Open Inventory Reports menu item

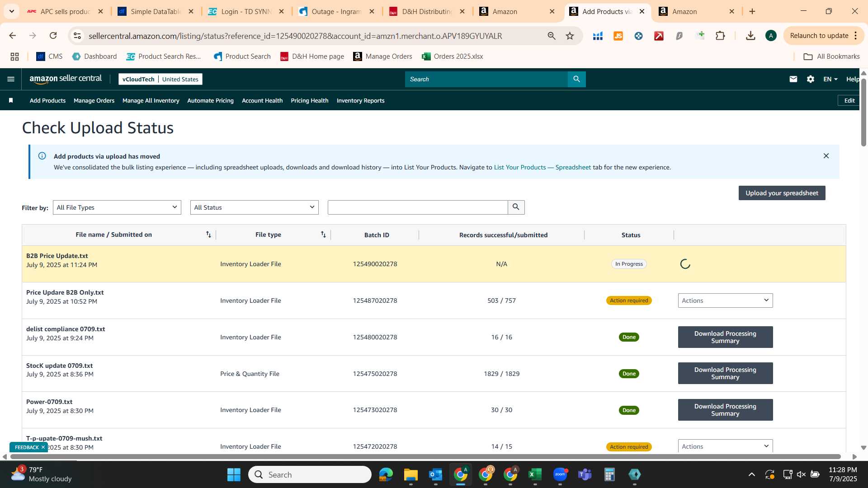pos(360,100)
